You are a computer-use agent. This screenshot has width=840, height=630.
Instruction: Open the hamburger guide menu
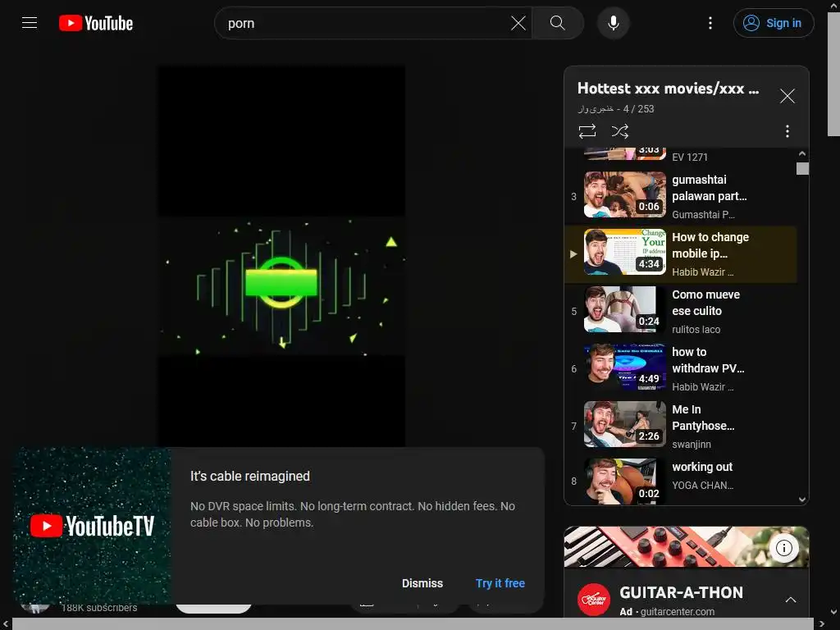(x=30, y=23)
